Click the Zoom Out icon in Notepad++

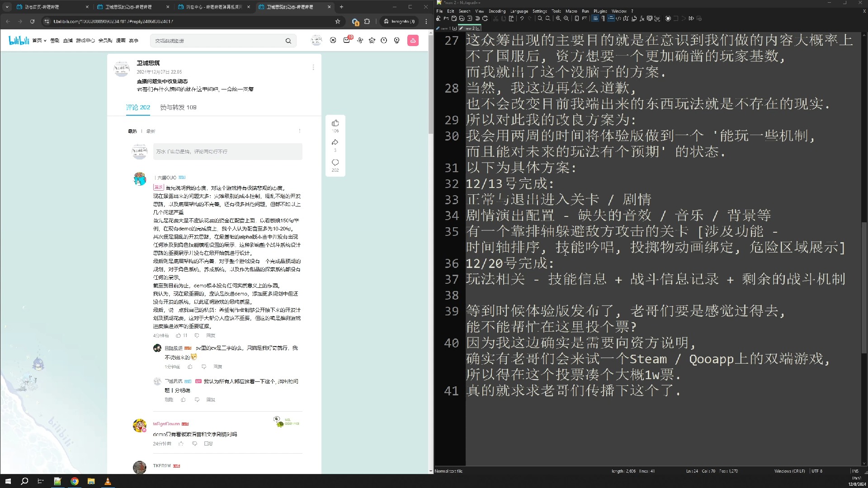pyautogui.click(x=566, y=19)
